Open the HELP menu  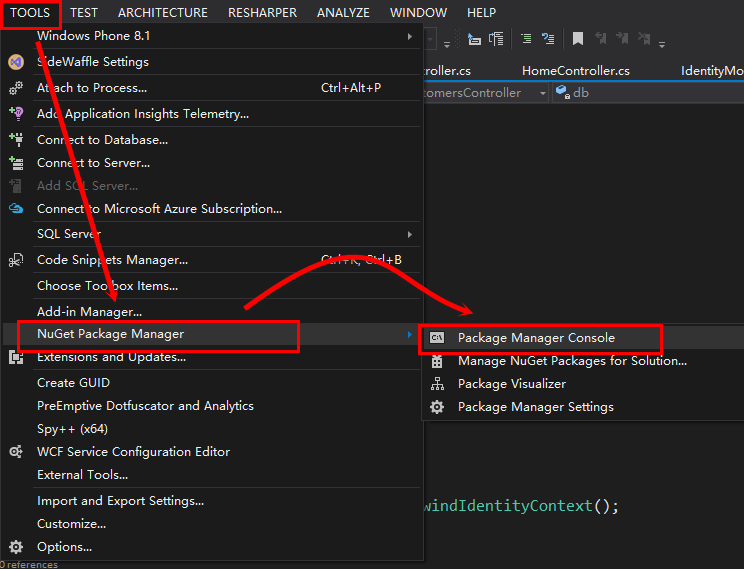(482, 13)
